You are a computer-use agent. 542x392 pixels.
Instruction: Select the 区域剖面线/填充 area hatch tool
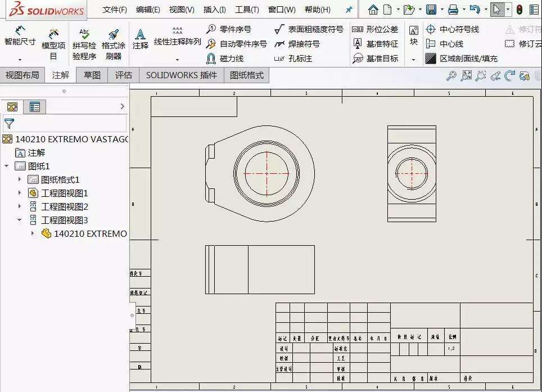(461, 58)
